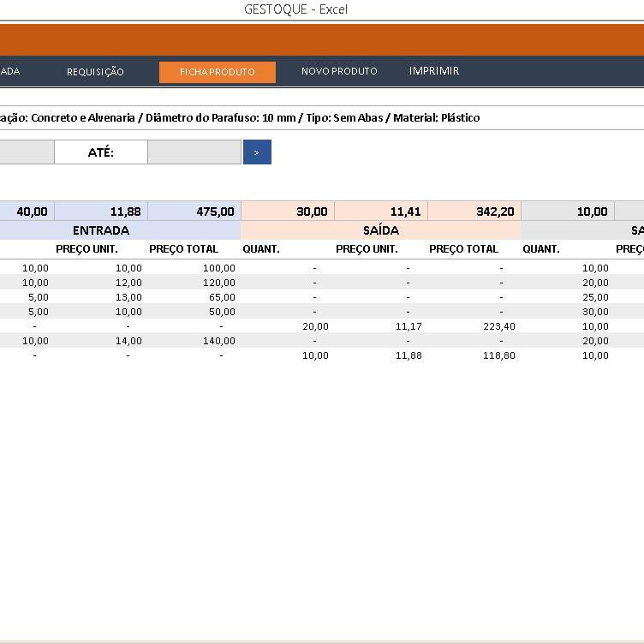Select the entrada average price 11,88 summary cell
The width and height of the screenshot is (644, 644).
101,212
